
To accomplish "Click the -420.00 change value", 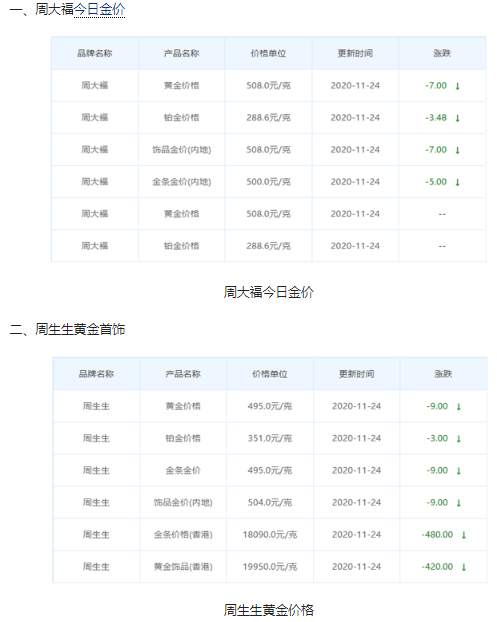I will (x=437, y=566).
